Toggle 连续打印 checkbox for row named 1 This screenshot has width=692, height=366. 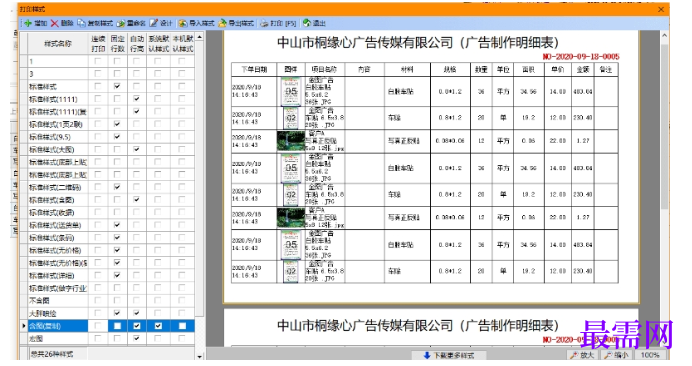pos(98,61)
